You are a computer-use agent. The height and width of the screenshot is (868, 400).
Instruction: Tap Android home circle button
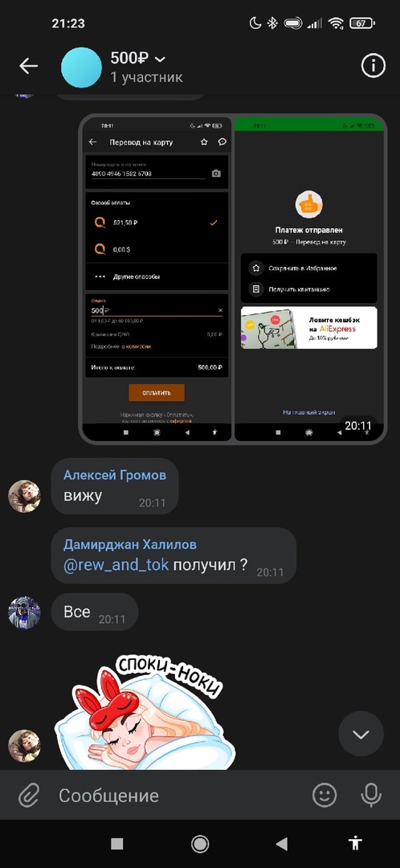tap(200, 844)
